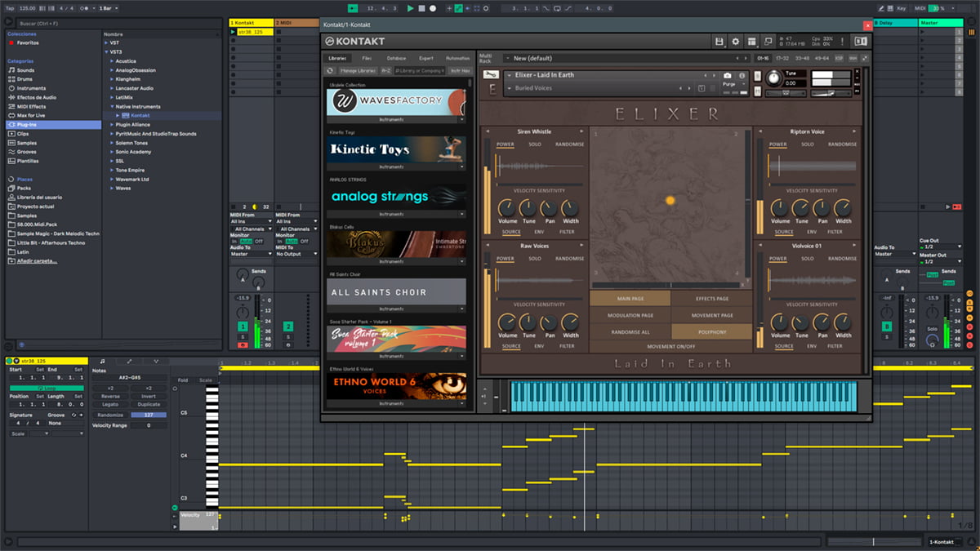Image resolution: width=980 pixels, height=551 pixels.
Task: Open Kontakt's save/load floppy icon
Action: pos(719,41)
